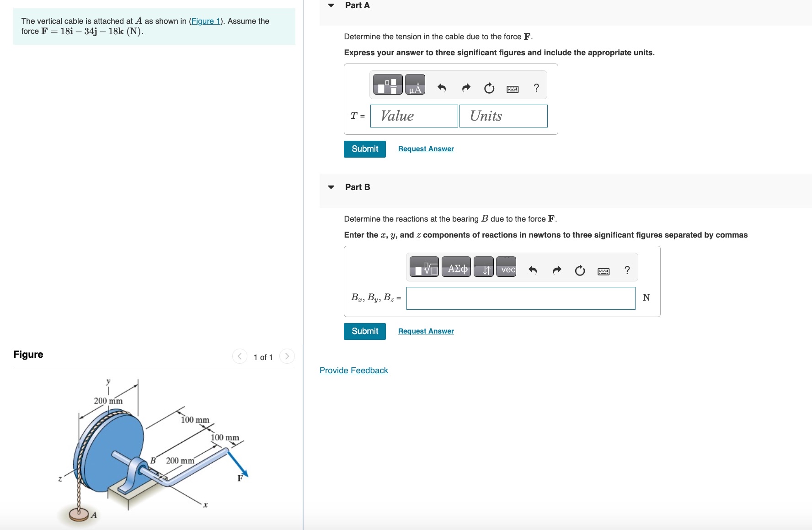Click the 'T =' label

click(358, 116)
